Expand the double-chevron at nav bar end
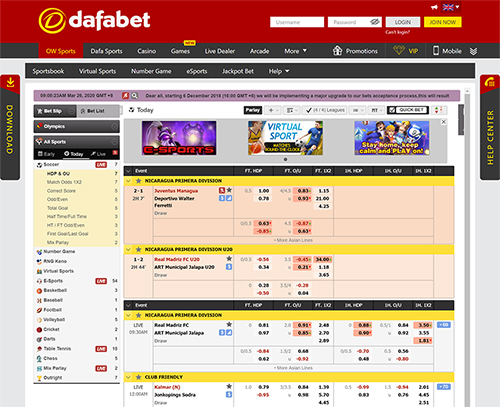Image resolution: width=500 pixels, height=407 pixels. 473,51
